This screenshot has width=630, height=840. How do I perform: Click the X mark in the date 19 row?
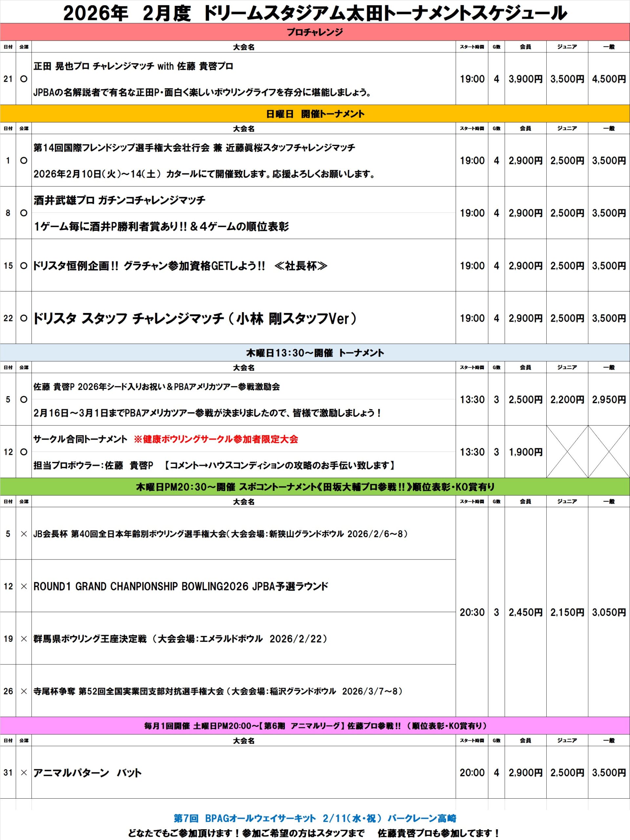(24, 639)
